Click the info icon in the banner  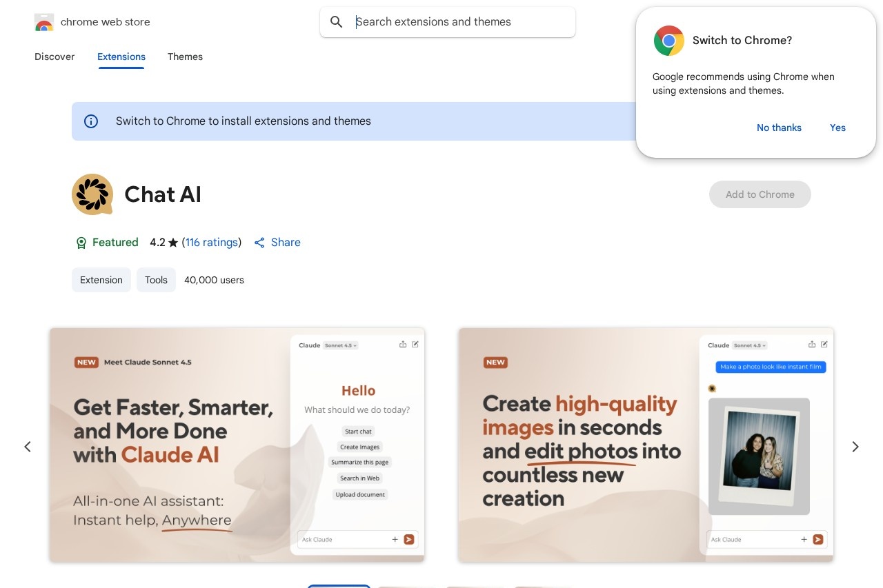91,121
